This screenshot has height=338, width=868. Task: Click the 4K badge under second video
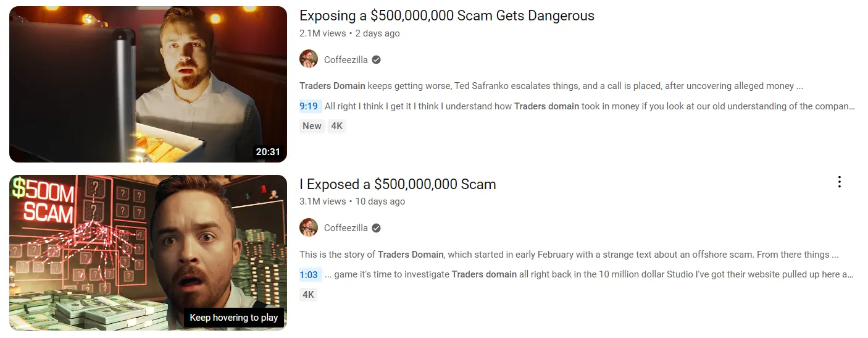[x=308, y=295]
